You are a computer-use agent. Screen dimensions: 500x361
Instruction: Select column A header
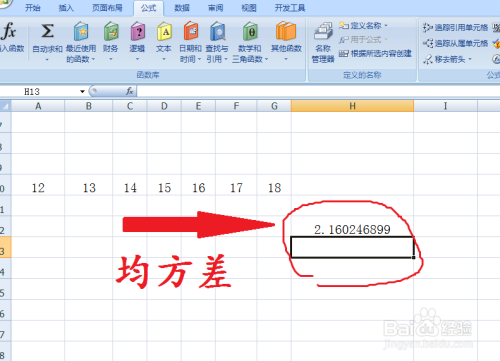click(x=38, y=106)
